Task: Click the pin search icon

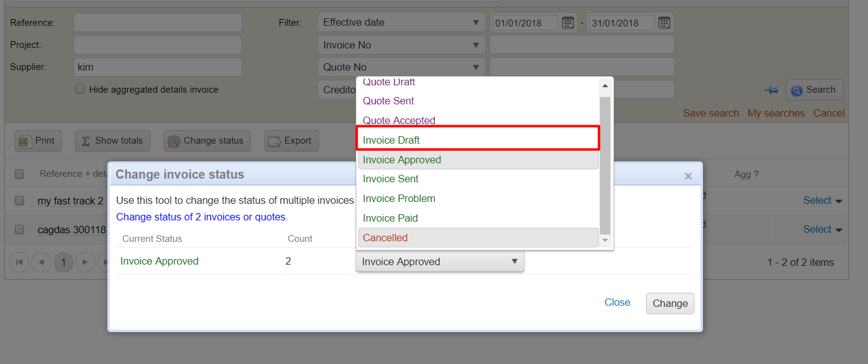Action: click(x=771, y=90)
